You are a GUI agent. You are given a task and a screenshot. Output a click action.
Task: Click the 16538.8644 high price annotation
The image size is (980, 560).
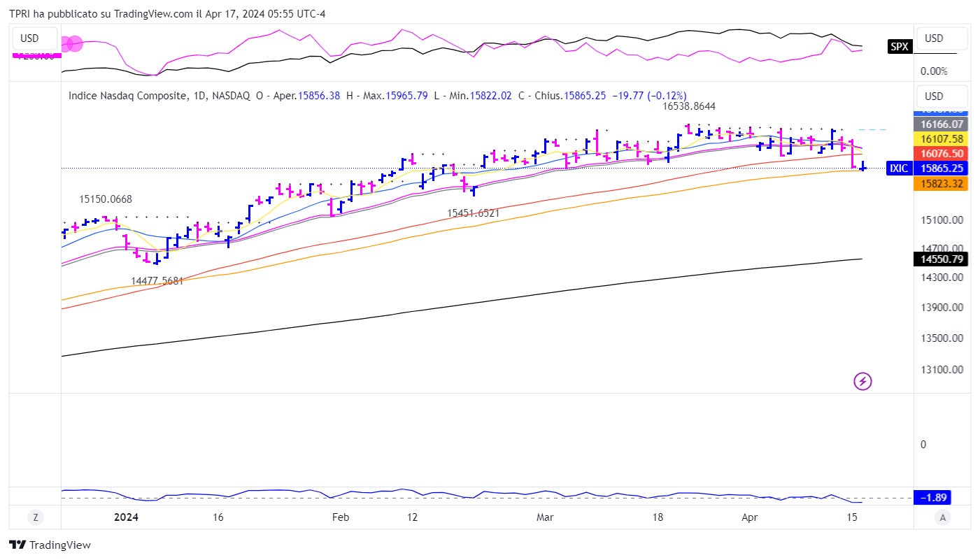pos(689,106)
